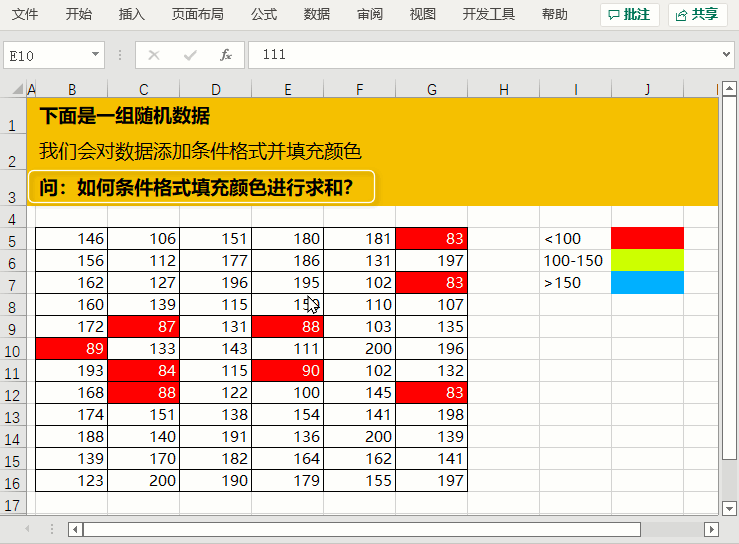Select column D header

click(x=216, y=89)
